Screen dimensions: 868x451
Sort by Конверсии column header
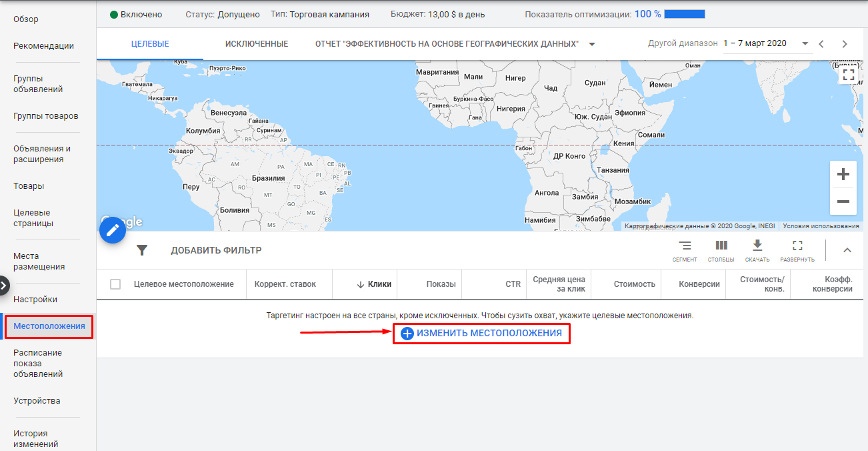(x=699, y=284)
